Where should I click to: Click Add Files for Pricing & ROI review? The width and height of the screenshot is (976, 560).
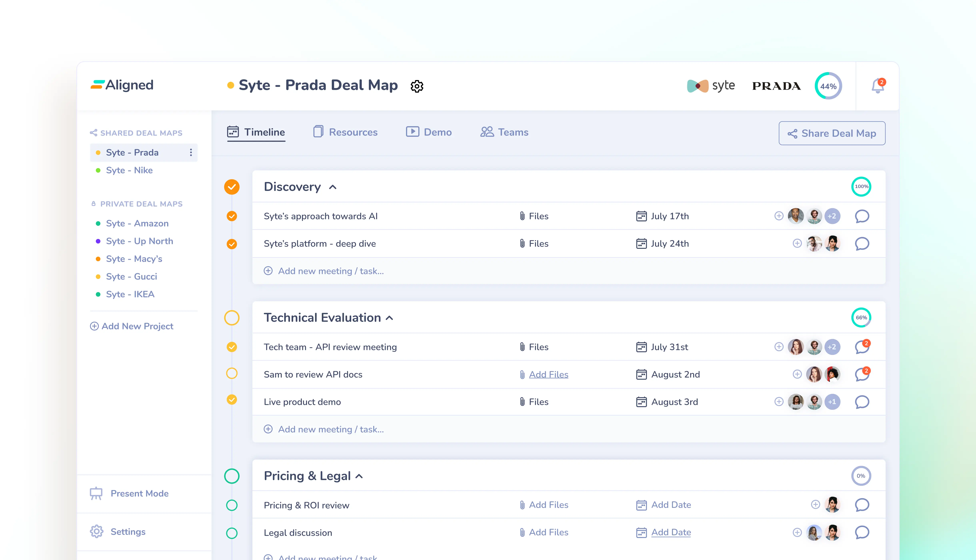(548, 505)
